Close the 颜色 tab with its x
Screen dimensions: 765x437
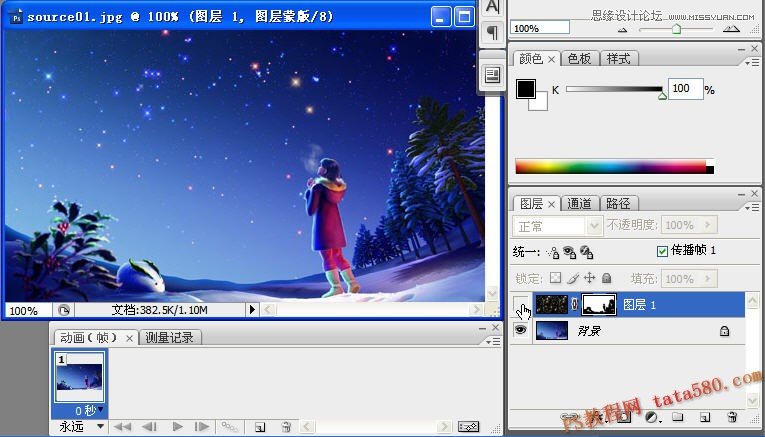(x=551, y=60)
